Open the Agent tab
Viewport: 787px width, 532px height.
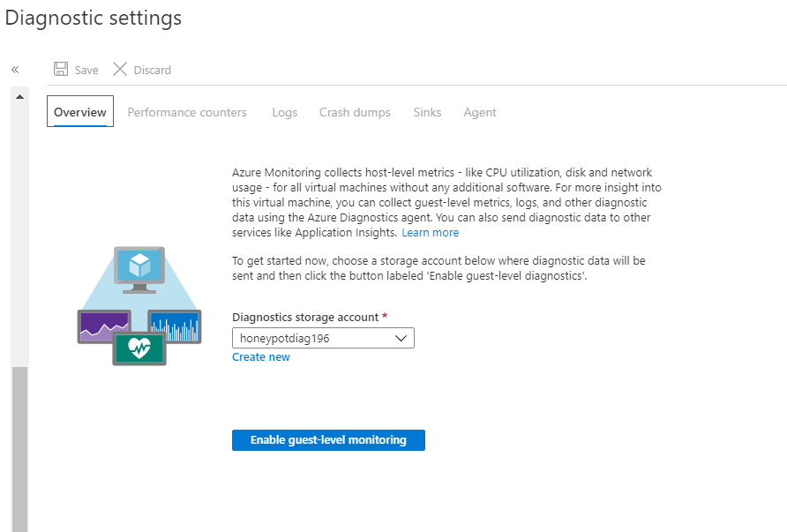479,111
